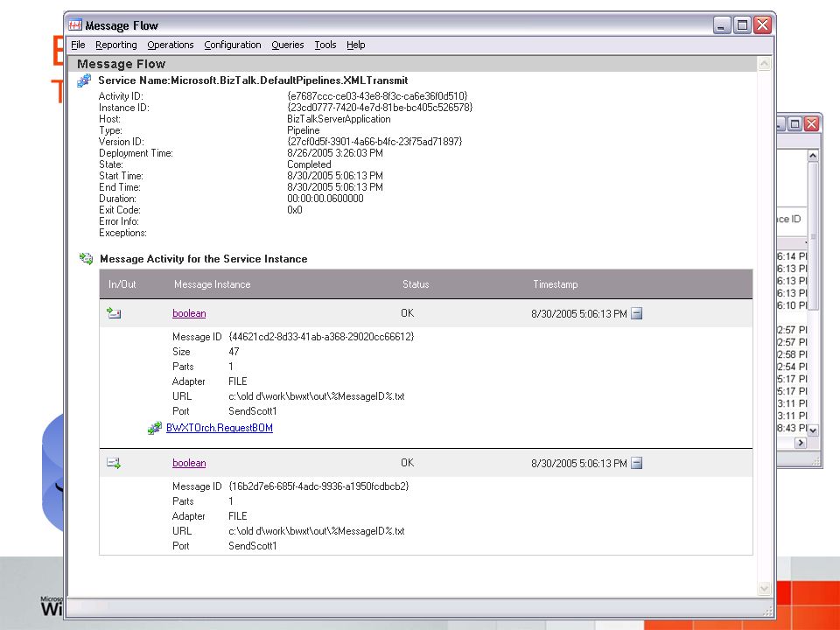Click the Message Activity section icon
The image size is (840, 630).
click(x=86, y=259)
